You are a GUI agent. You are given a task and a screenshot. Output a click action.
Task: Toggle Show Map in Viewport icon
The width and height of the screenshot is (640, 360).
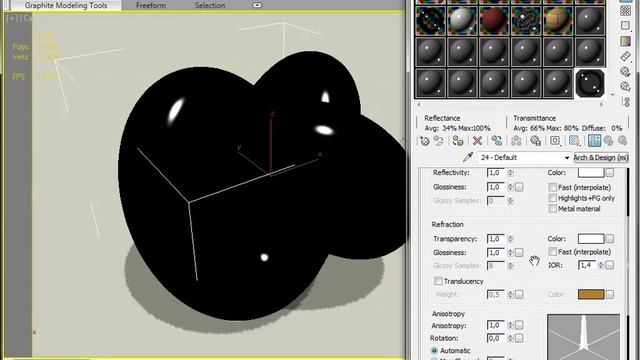[575, 141]
